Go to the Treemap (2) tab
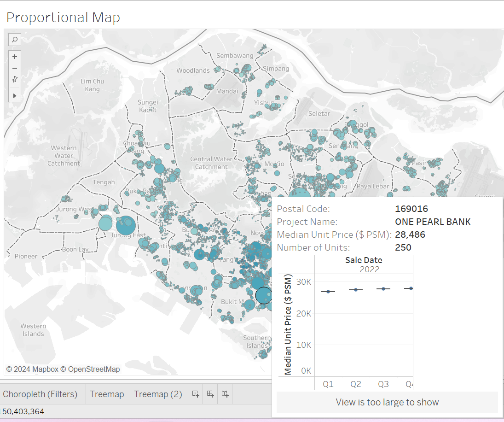The width and height of the screenshot is (504, 422). 158,394
